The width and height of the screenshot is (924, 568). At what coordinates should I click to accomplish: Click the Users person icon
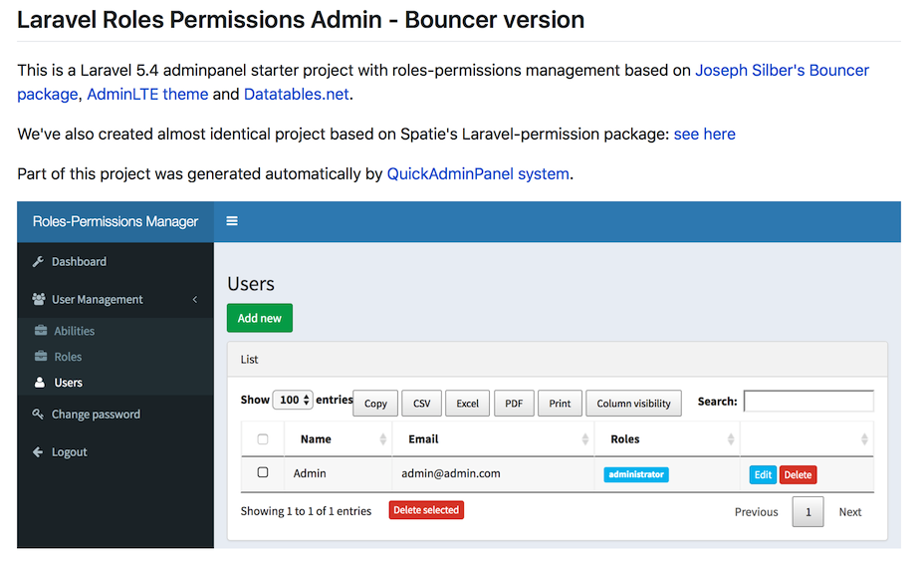point(40,383)
